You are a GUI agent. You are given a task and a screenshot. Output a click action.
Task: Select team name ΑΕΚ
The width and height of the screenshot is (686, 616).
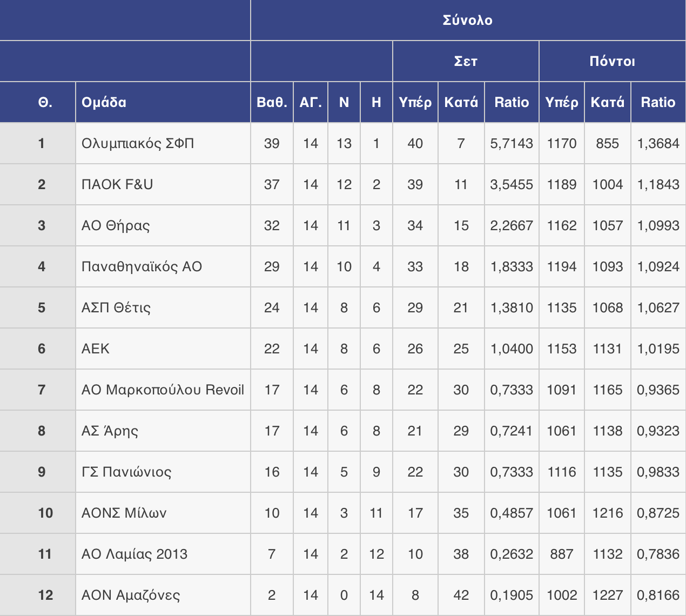(96, 349)
